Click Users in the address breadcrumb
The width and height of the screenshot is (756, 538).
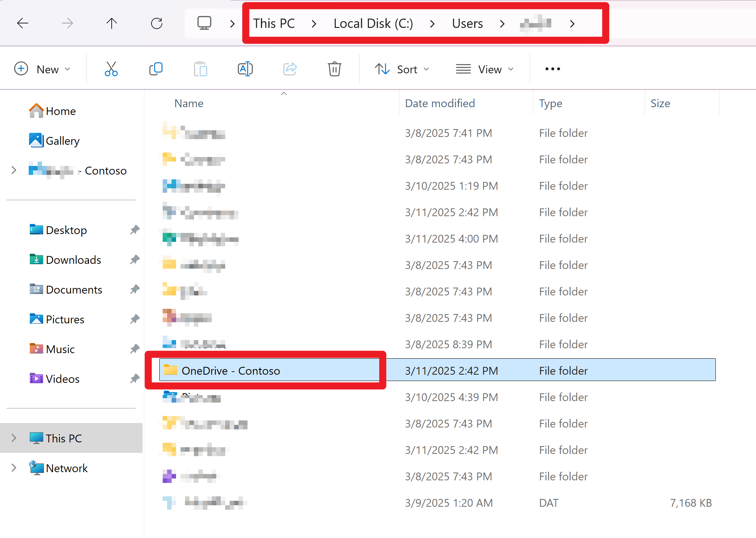468,23
